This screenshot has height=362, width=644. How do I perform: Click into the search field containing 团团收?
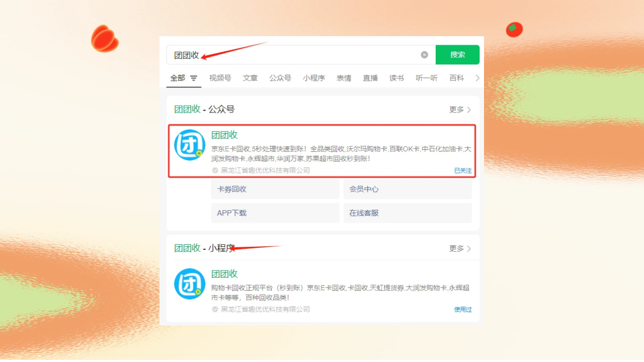pos(301,55)
